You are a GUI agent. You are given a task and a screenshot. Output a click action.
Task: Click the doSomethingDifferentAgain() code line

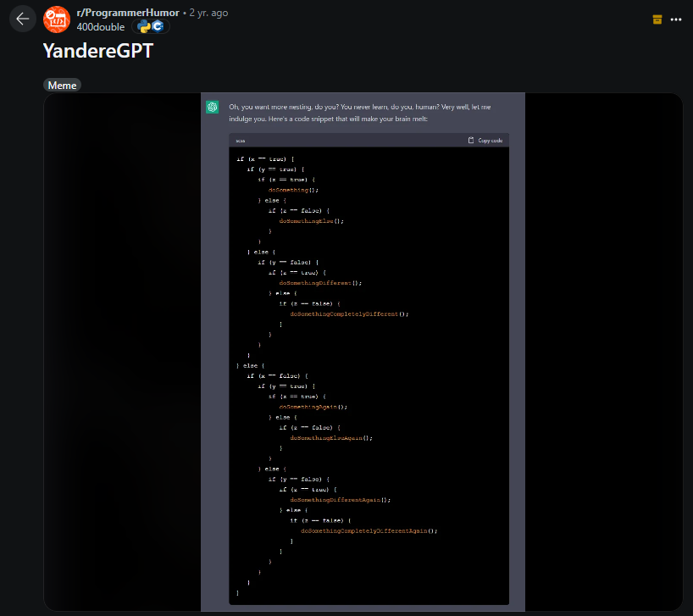coord(341,500)
